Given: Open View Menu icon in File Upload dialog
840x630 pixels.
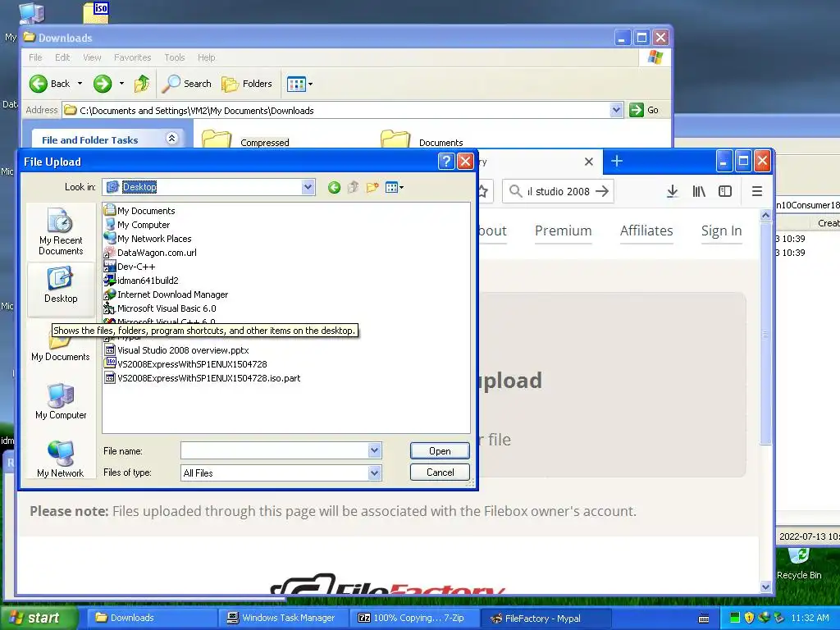Looking at the screenshot, I should tap(395, 187).
